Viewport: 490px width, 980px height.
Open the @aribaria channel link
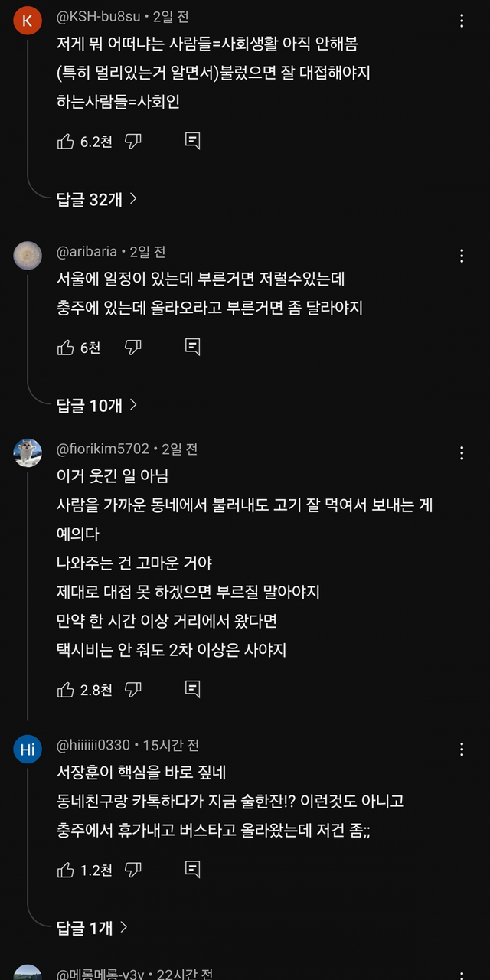pyautogui.click(x=87, y=252)
